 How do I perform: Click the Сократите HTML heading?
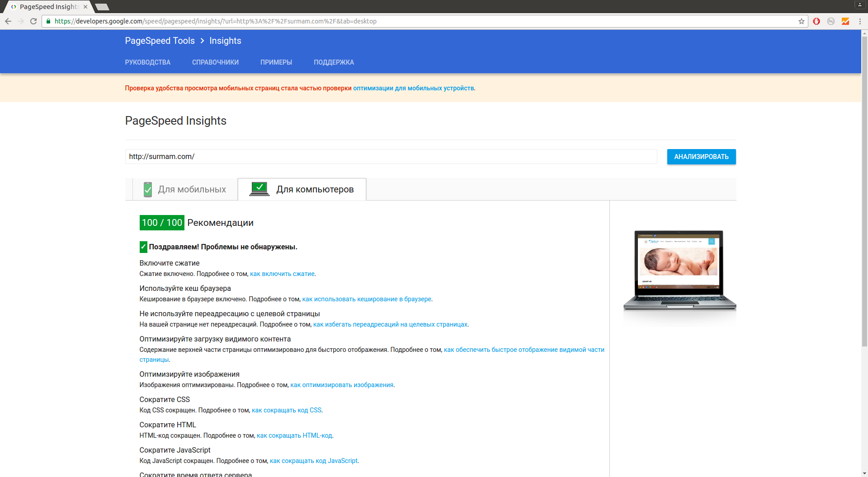click(168, 425)
